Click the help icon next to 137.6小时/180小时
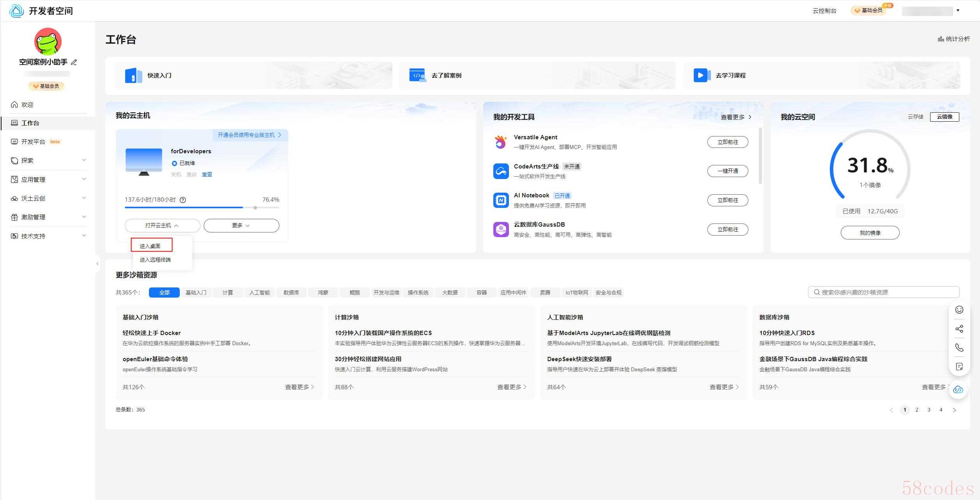The image size is (980, 500). pos(183,200)
